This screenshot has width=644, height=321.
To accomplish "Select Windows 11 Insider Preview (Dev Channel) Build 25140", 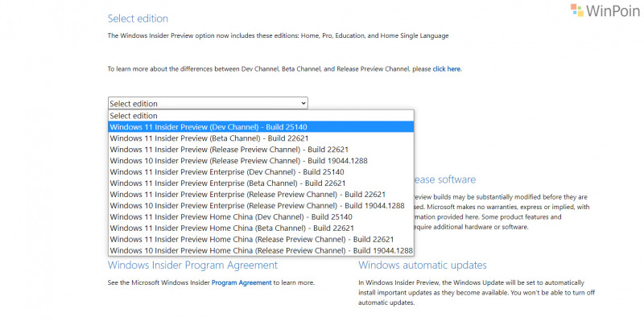I will (261, 127).
